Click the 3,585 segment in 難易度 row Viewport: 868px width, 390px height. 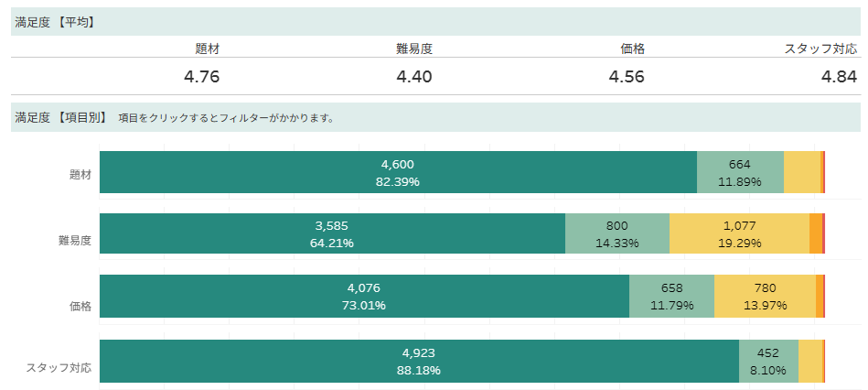point(332,234)
